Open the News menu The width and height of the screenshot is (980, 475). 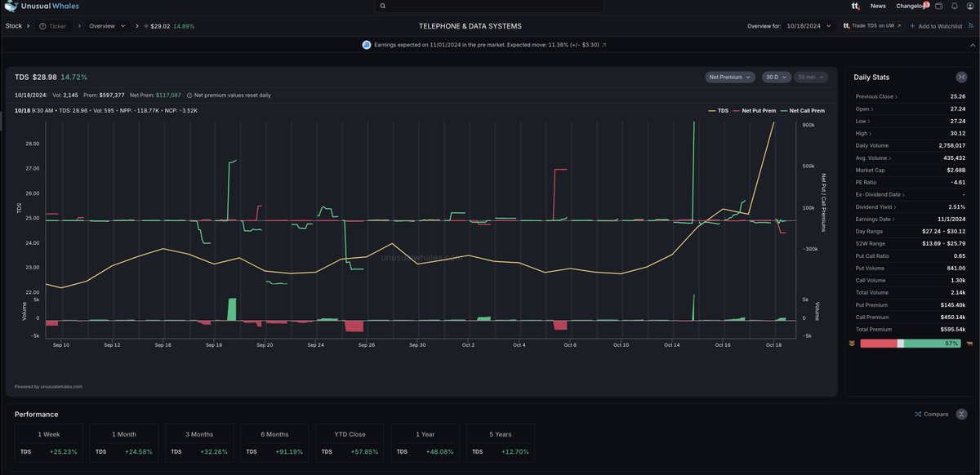[x=878, y=6]
